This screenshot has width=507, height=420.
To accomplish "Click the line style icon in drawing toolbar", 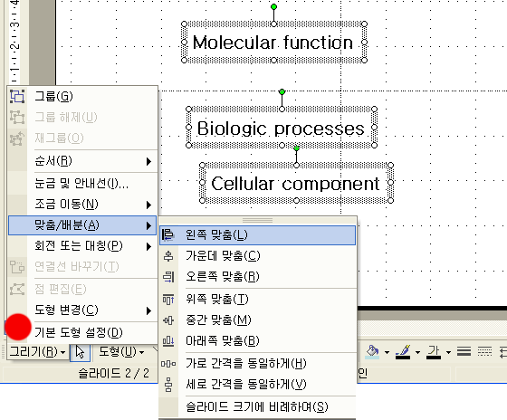I will pos(464,351).
